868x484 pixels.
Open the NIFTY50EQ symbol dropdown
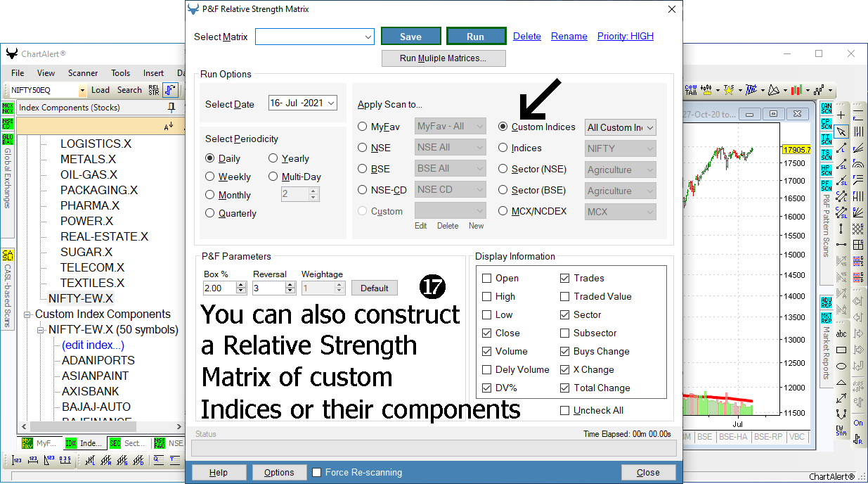tap(82, 90)
